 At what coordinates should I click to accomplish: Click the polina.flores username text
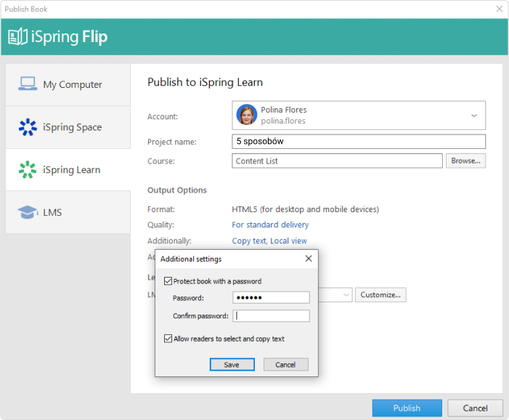click(x=283, y=121)
